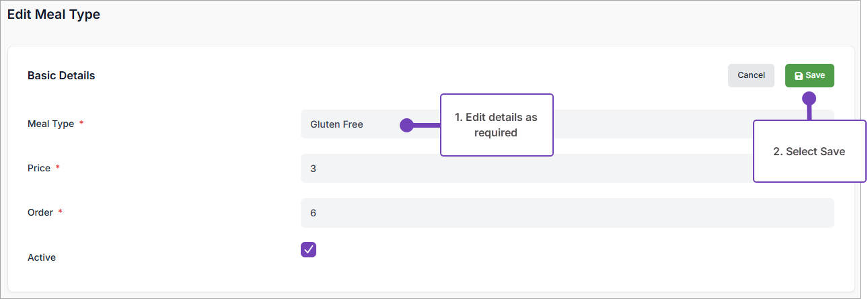Click the Price field label
Image resolution: width=868 pixels, height=299 pixels.
pos(39,169)
